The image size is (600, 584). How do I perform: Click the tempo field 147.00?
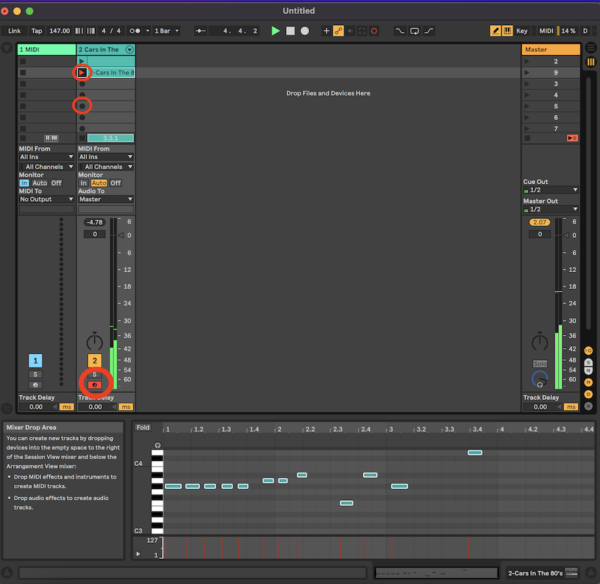point(60,31)
